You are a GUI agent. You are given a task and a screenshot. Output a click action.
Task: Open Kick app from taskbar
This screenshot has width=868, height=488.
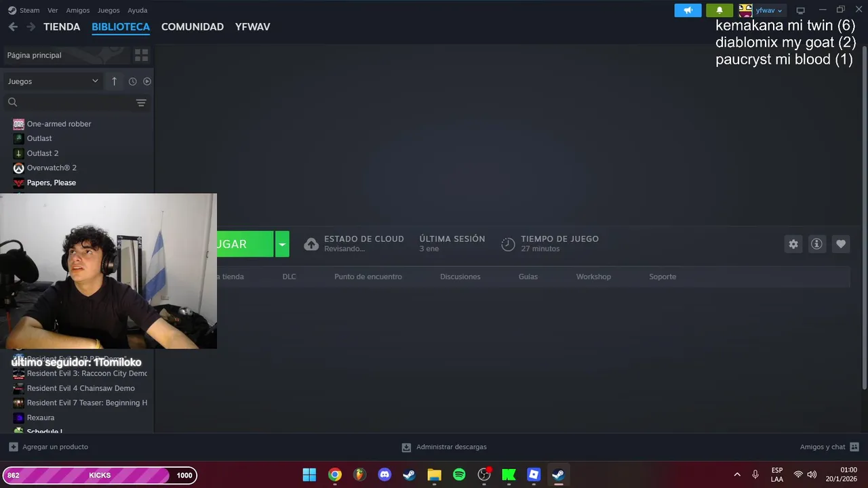509,474
